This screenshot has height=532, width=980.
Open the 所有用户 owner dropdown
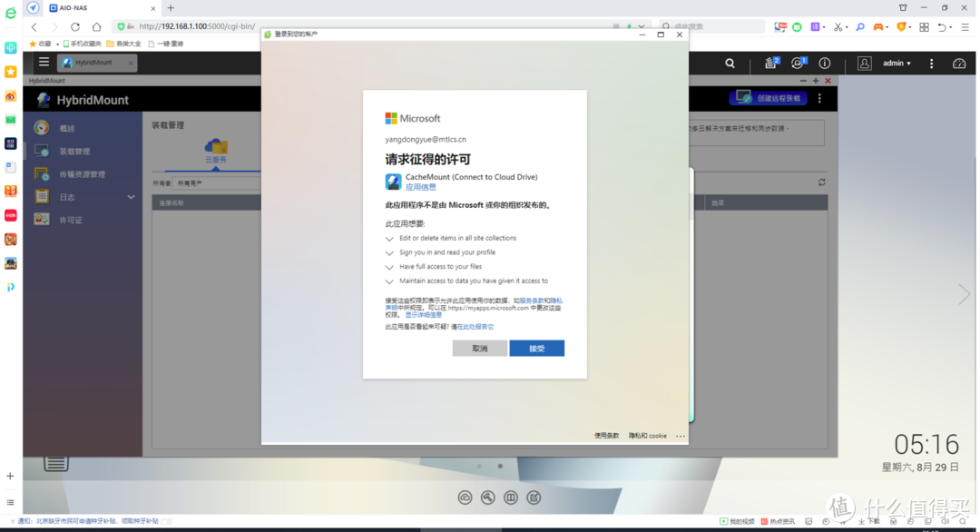(216, 183)
